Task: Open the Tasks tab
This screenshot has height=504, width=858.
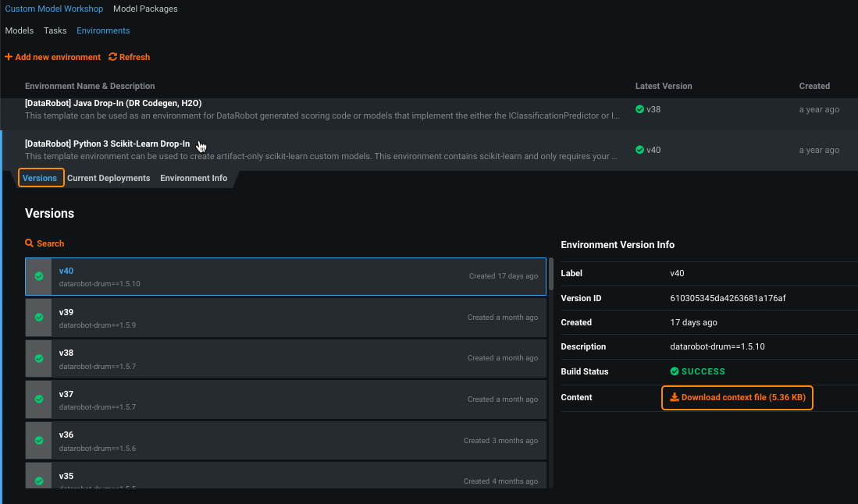Action: tap(55, 30)
